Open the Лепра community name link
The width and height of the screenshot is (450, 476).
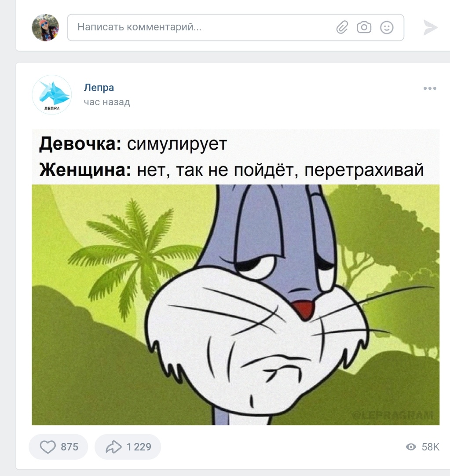[99, 88]
